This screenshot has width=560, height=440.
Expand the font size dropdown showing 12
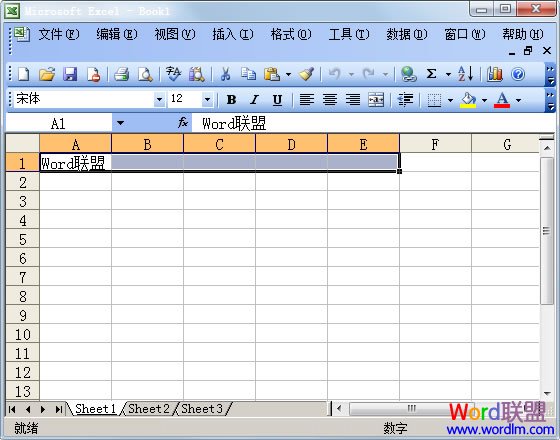point(207,100)
